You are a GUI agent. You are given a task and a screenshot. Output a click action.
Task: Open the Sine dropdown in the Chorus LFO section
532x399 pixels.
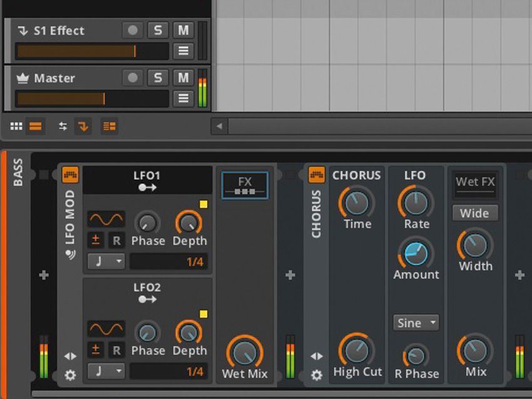[x=415, y=323]
